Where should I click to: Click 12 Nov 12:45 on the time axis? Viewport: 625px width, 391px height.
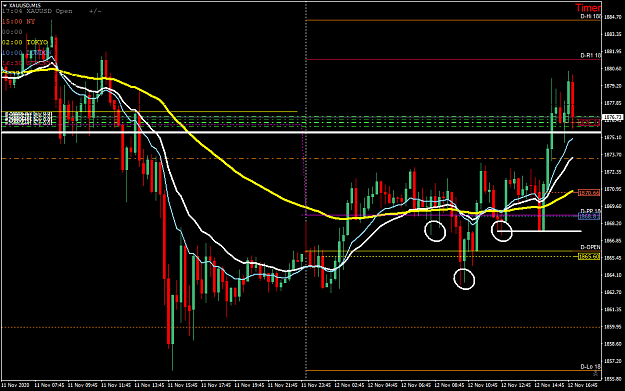(x=516, y=385)
